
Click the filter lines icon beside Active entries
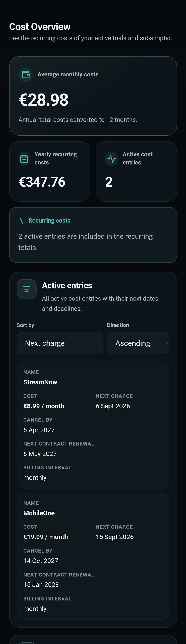[x=27, y=289]
